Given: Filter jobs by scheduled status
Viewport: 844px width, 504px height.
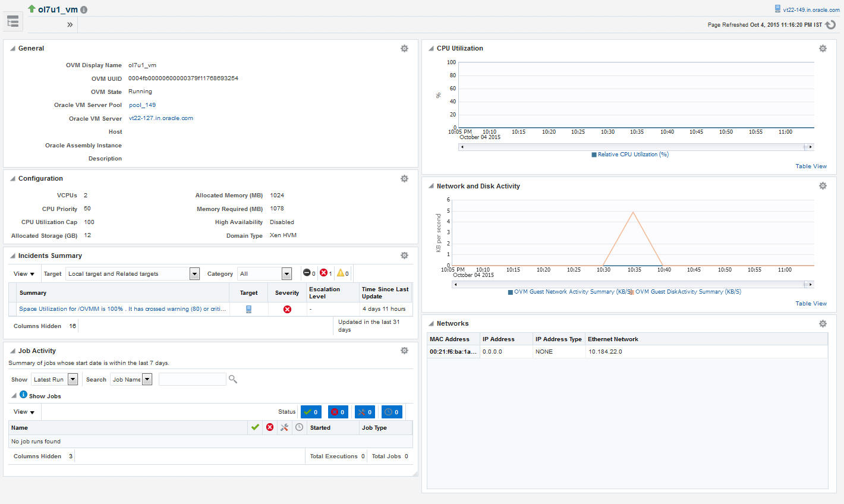Looking at the screenshot, I should coord(392,412).
